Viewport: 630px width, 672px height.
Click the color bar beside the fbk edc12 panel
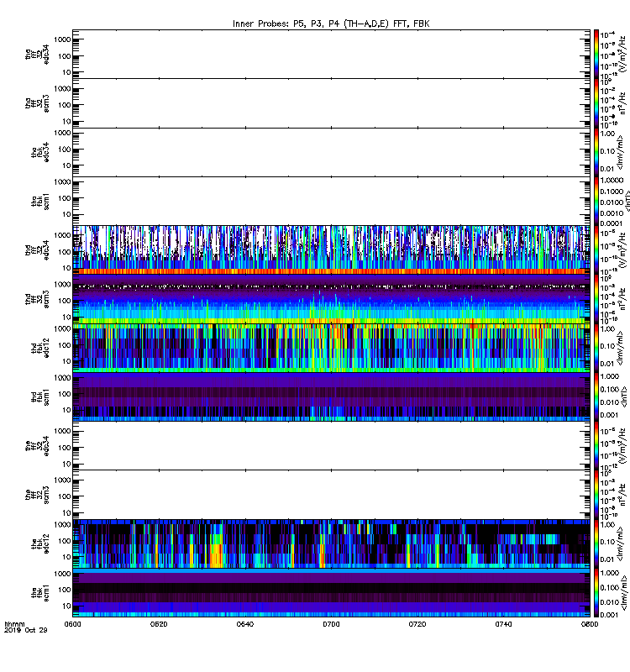click(x=596, y=543)
